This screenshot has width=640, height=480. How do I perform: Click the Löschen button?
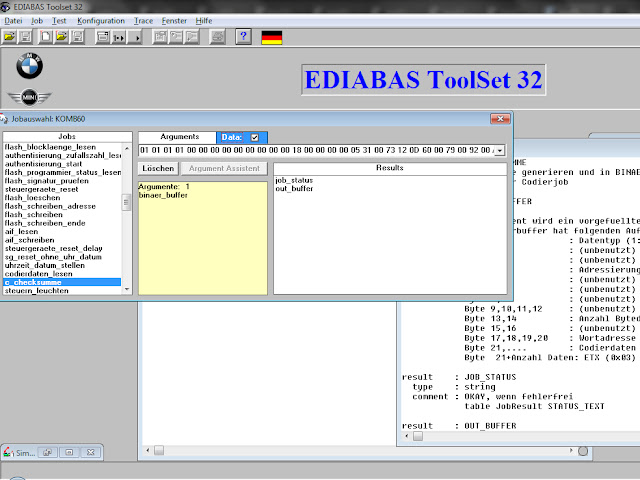(x=158, y=168)
